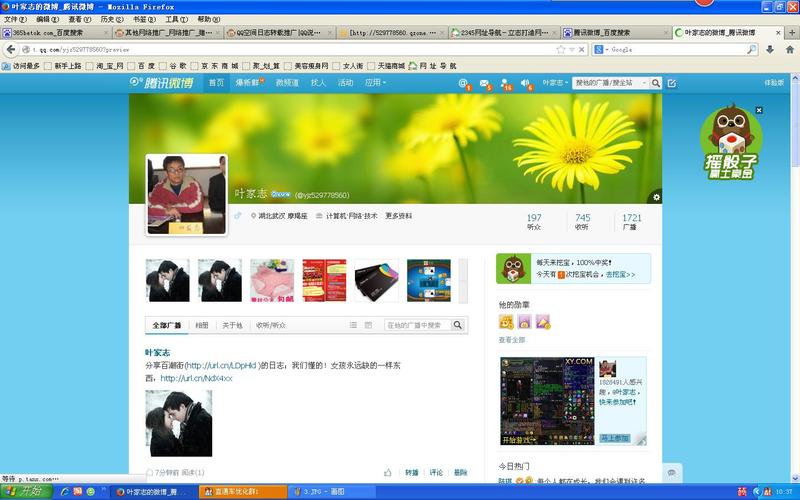The width and height of the screenshot is (800, 500).
Task: Click the magnifier in broadcast search box
Action: tap(458, 325)
